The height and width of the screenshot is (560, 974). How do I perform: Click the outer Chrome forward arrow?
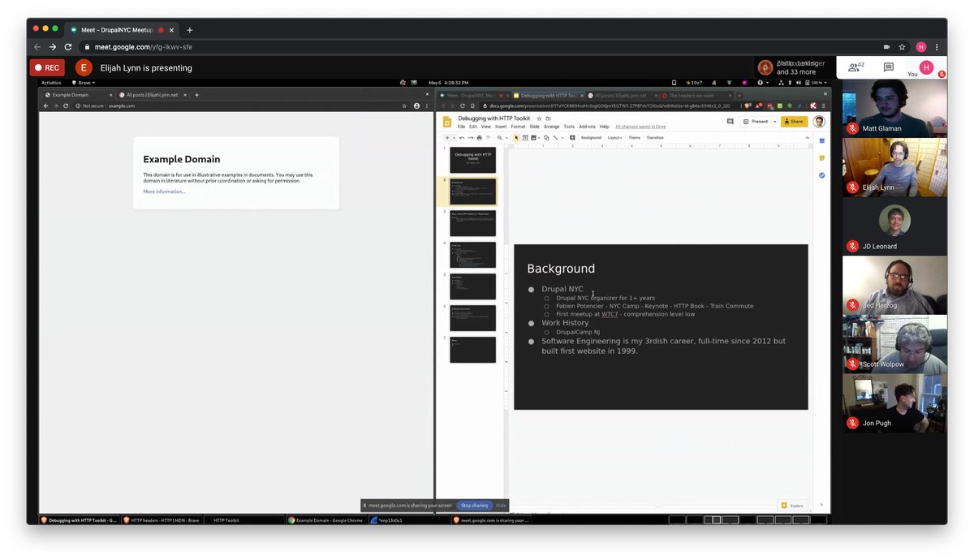(x=53, y=47)
